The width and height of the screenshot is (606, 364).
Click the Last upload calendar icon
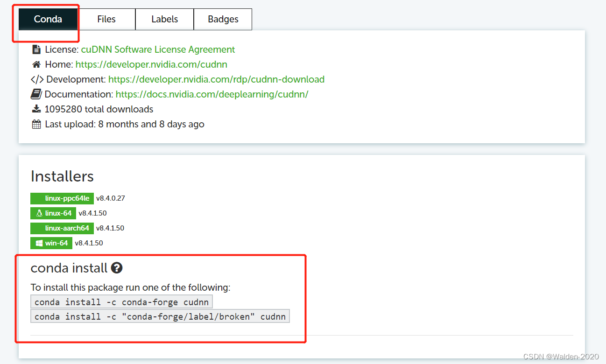[36, 124]
